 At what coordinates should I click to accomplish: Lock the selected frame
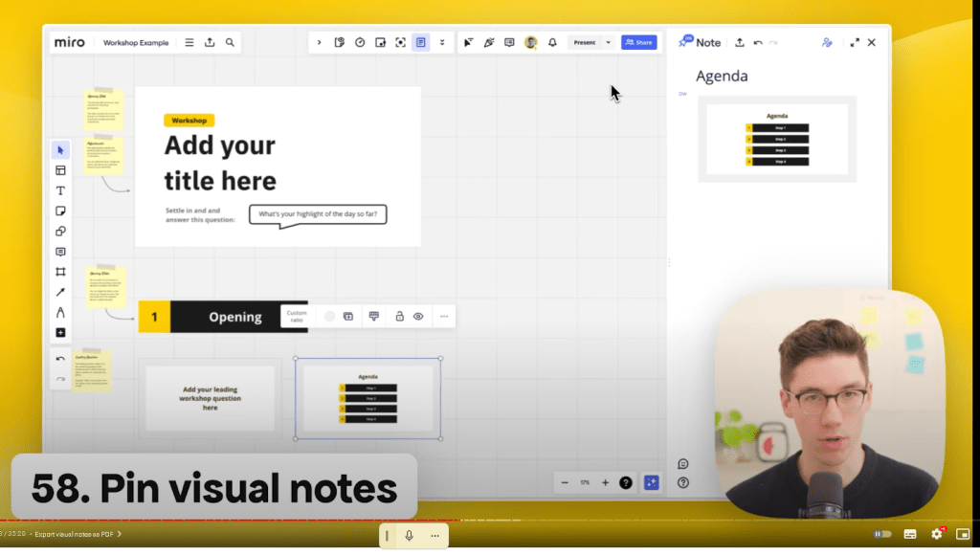point(399,316)
